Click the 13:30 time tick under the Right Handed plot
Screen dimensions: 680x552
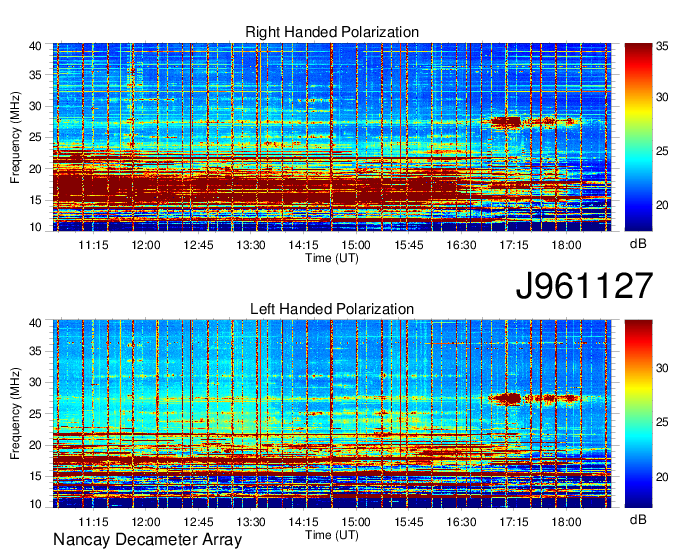click(251, 245)
